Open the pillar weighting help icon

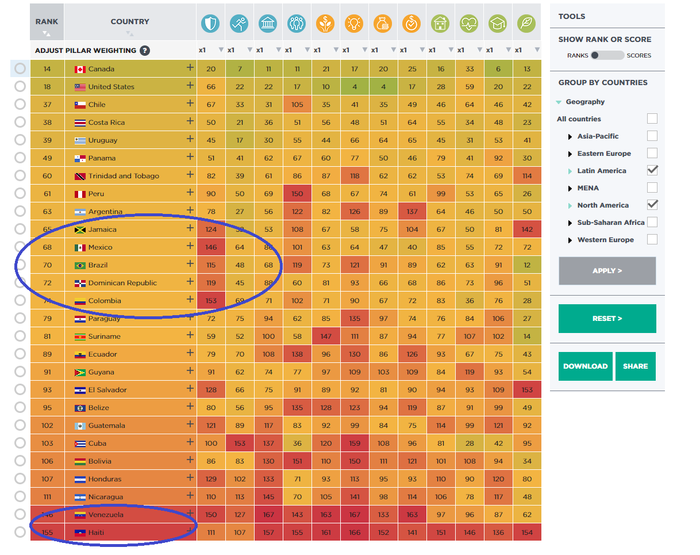point(145,50)
